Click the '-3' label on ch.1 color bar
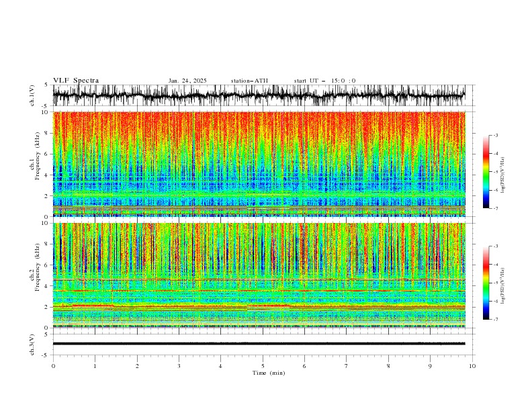This screenshot has height=411, width=532. coord(495,135)
